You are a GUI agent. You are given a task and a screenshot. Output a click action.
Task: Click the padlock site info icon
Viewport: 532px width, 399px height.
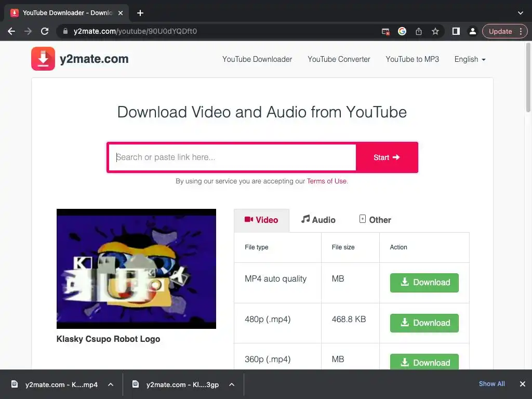click(65, 31)
